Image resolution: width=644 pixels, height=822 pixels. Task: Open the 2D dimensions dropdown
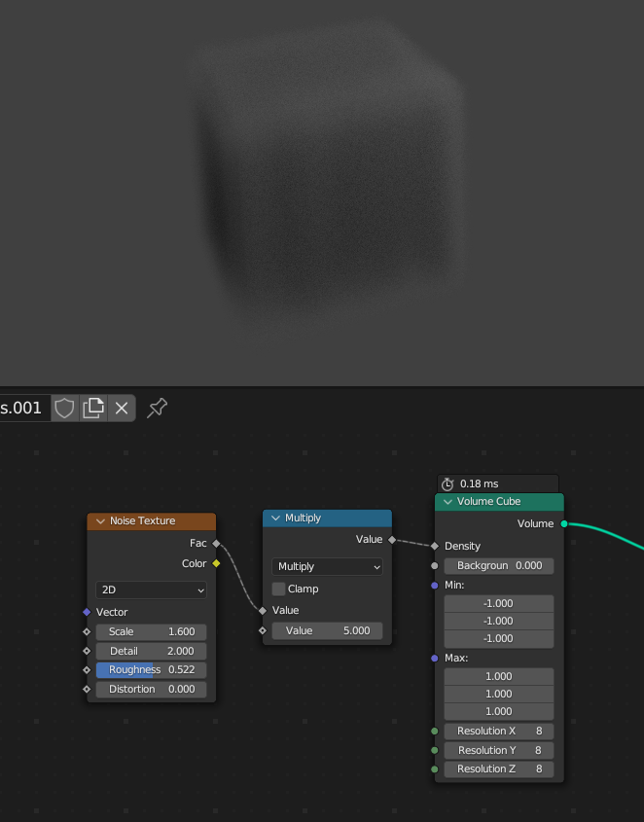pos(151,590)
